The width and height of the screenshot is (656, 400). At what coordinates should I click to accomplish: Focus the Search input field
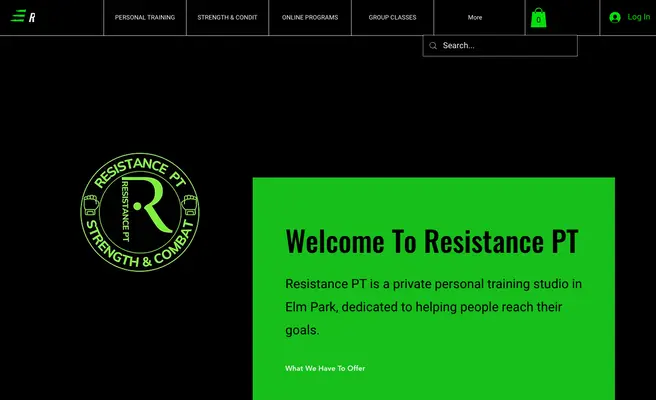pos(500,46)
